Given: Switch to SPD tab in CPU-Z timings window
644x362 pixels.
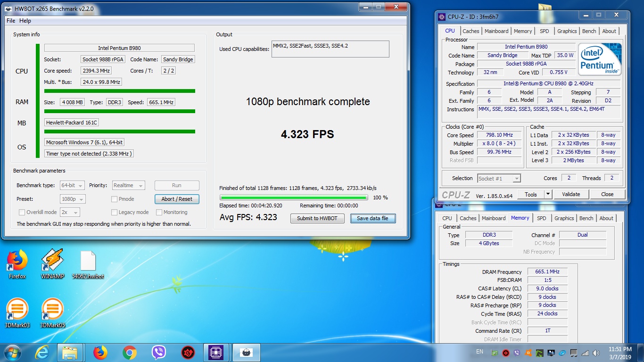Looking at the screenshot, I should coord(542,218).
